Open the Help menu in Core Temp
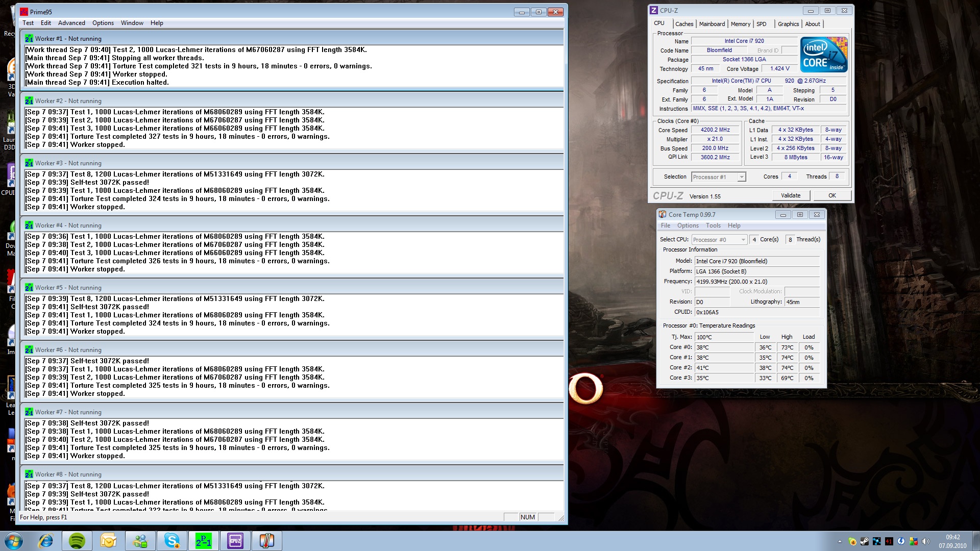 click(734, 226)
